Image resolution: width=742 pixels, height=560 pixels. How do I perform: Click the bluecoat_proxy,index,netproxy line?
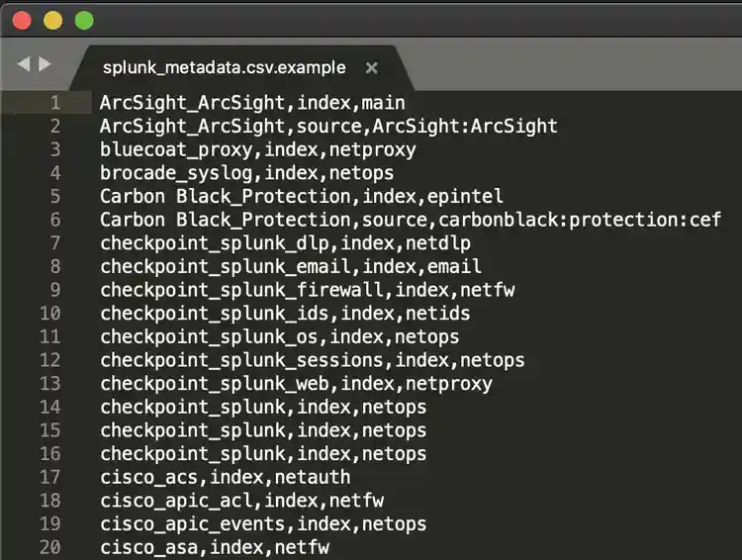coord(257,149)
